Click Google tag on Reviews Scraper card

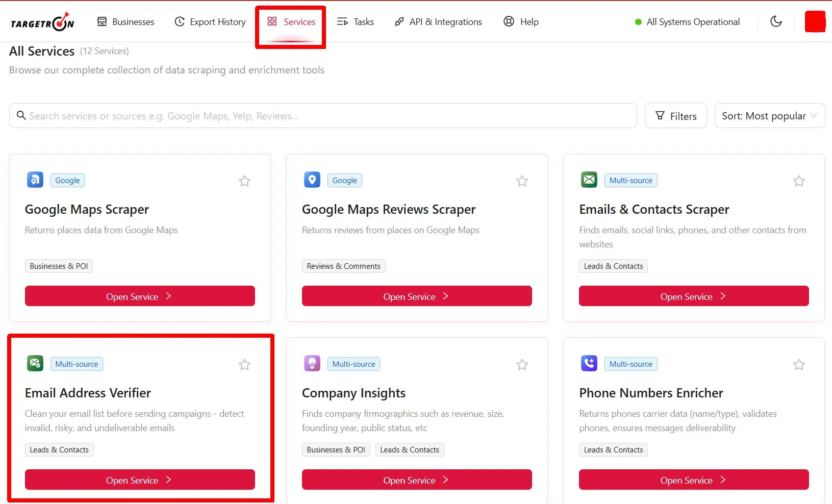pyautogui.click(x=344, y=181)
